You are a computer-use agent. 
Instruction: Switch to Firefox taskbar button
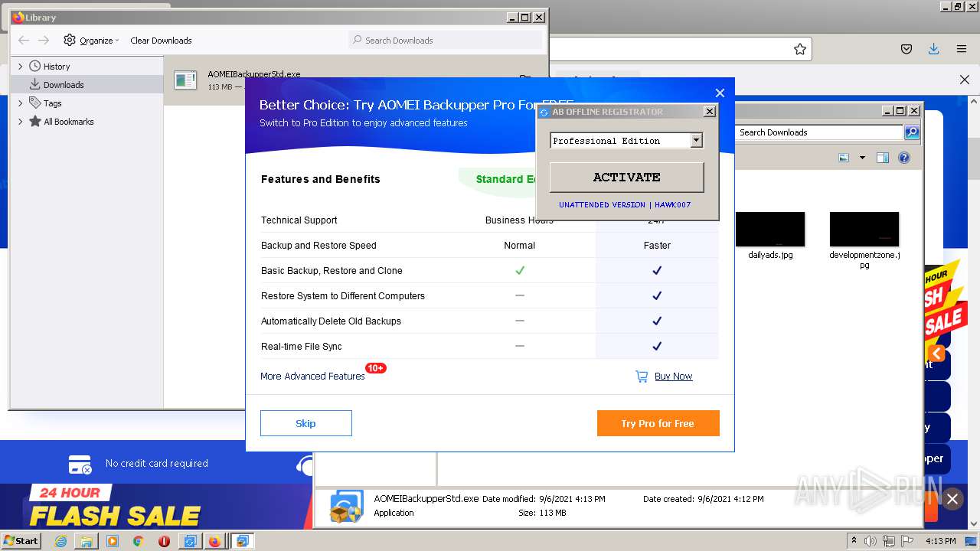[x=214, y=541]
